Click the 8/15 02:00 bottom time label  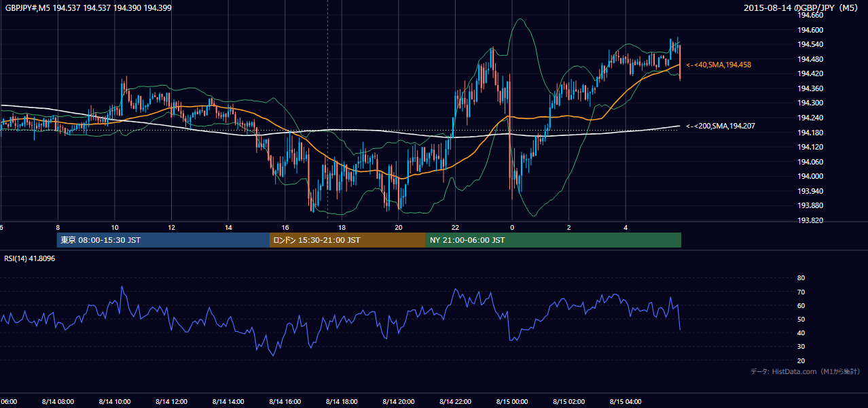(569, 402)
